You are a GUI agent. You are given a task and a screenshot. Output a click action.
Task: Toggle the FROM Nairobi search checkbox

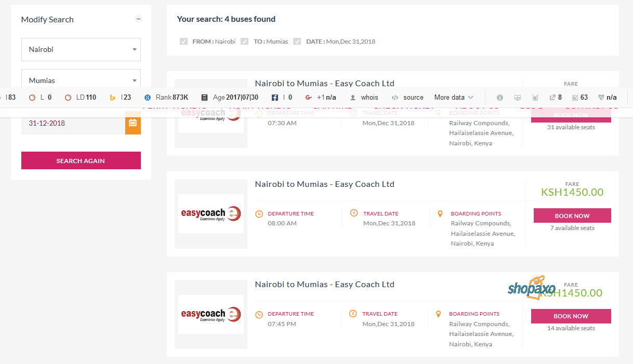point(183,41)
